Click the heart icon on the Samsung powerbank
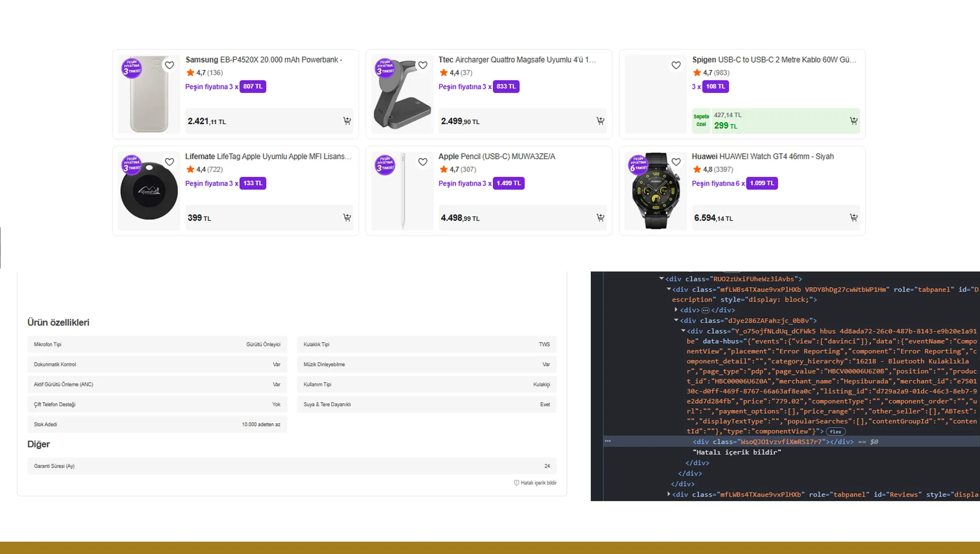 pyautogui.click(x=169, y=65)
